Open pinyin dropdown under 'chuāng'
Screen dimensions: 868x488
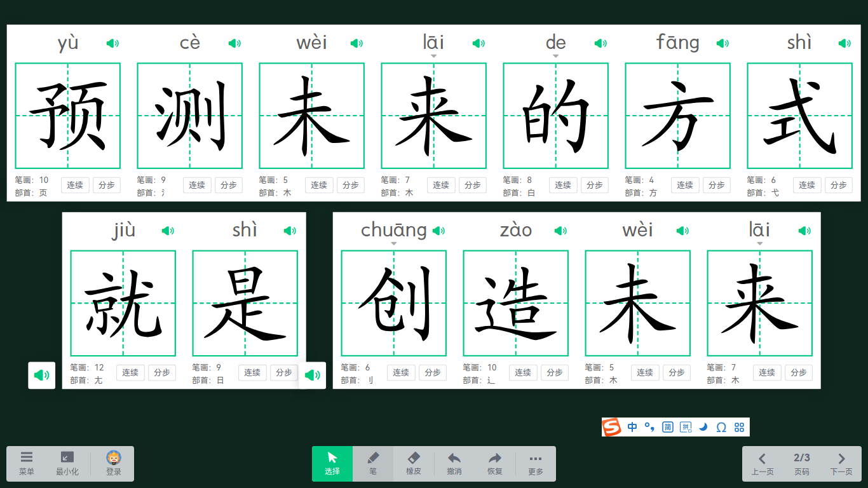(x=393, y=243)
